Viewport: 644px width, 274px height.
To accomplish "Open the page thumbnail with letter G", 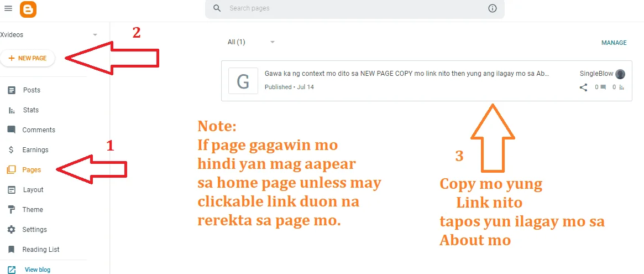I will click(x=243, y=81).
